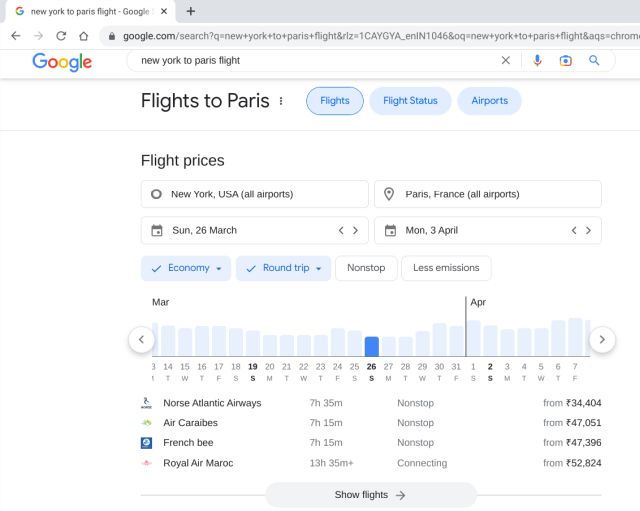Screen dimensions: 640x511
Task: Search by image with the camera icon
Action: click(x=565, y=61)
